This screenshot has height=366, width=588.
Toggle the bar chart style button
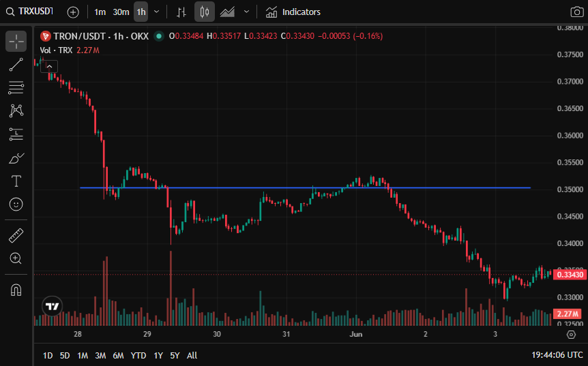[x=181, y=12]
